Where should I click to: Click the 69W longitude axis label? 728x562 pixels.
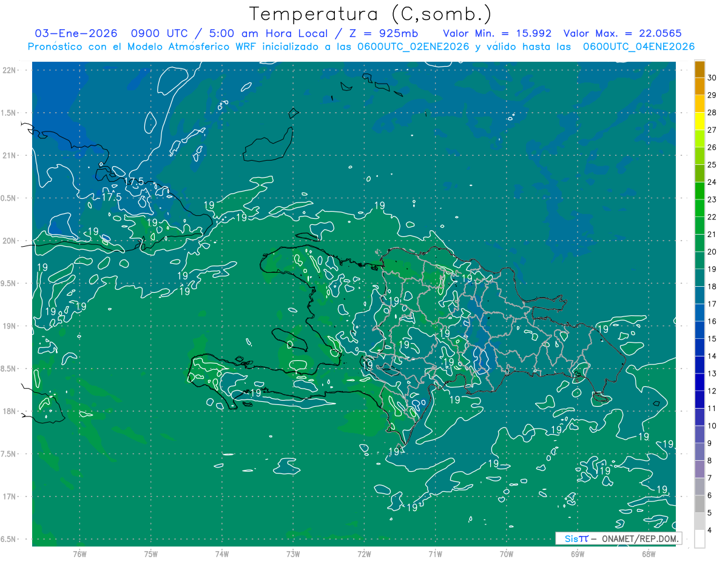pyautogui.click(x=578, y=554)
